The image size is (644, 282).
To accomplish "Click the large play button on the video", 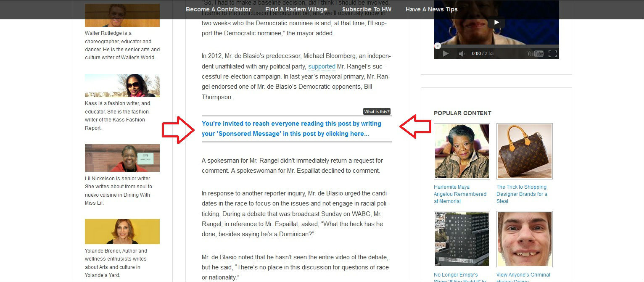I will pyautogui.click(x=496, y=22).
